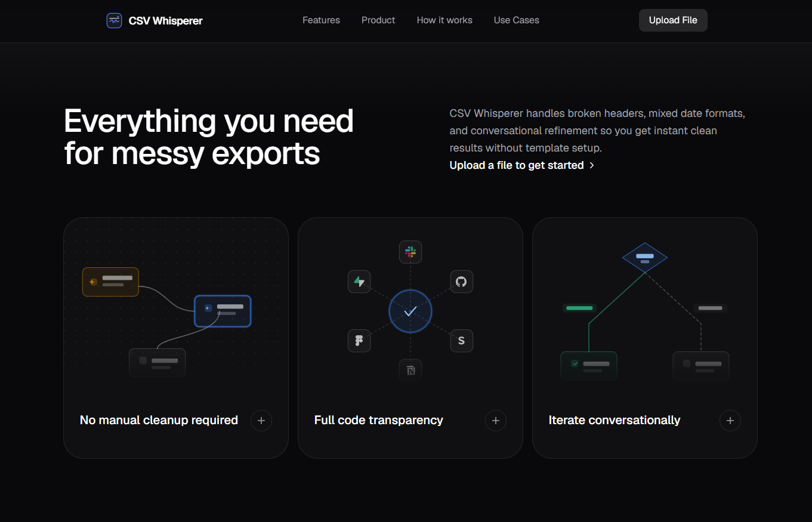Screen dimensions: 812x522
Task: Click the Slack icon in the integrations diagram
Action: [410, 252]
